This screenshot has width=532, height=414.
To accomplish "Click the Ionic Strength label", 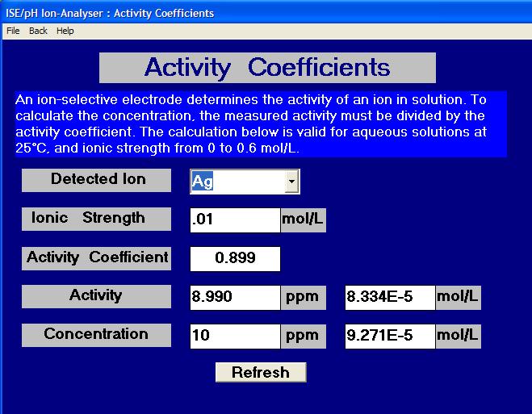I will tap(96, 219).
